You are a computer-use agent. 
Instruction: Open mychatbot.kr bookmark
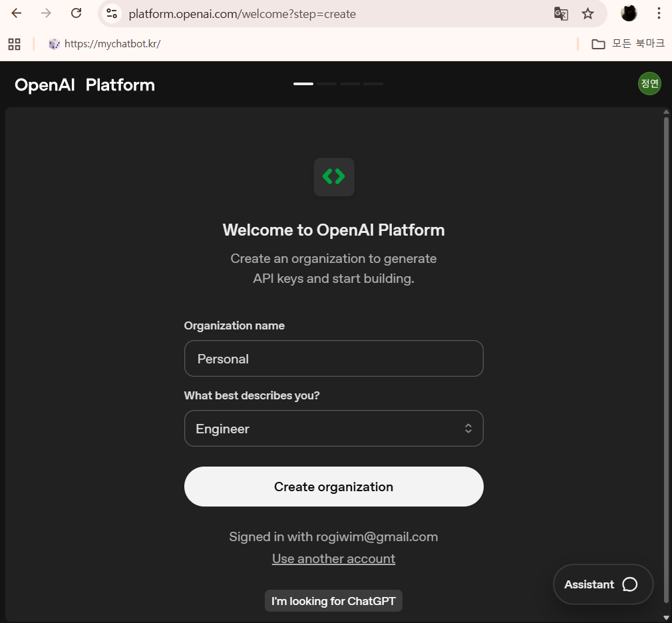pyautogui.click(x=104, y=44)
